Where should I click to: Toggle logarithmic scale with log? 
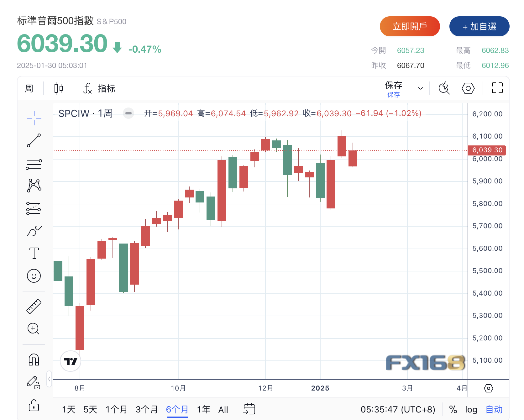click(471, 409)
